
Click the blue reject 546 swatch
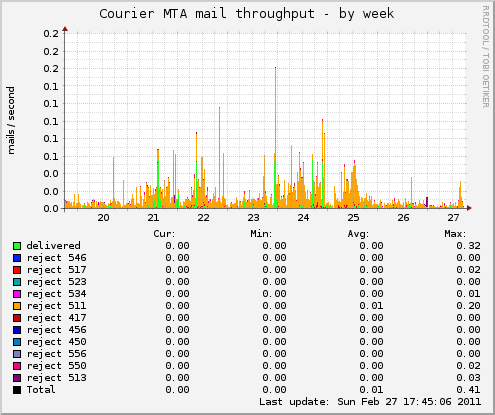tap(17, 258)
